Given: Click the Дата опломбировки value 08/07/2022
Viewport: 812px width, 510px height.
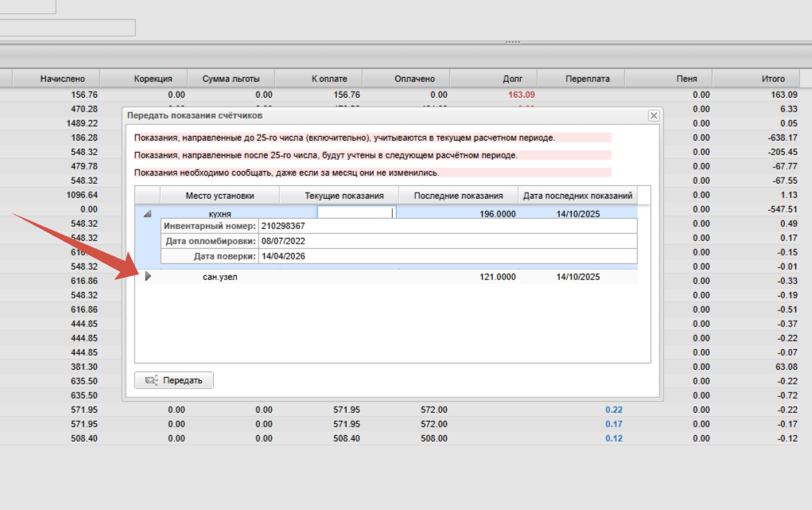Looking at the screenshot, I should (x=283, y=241).
